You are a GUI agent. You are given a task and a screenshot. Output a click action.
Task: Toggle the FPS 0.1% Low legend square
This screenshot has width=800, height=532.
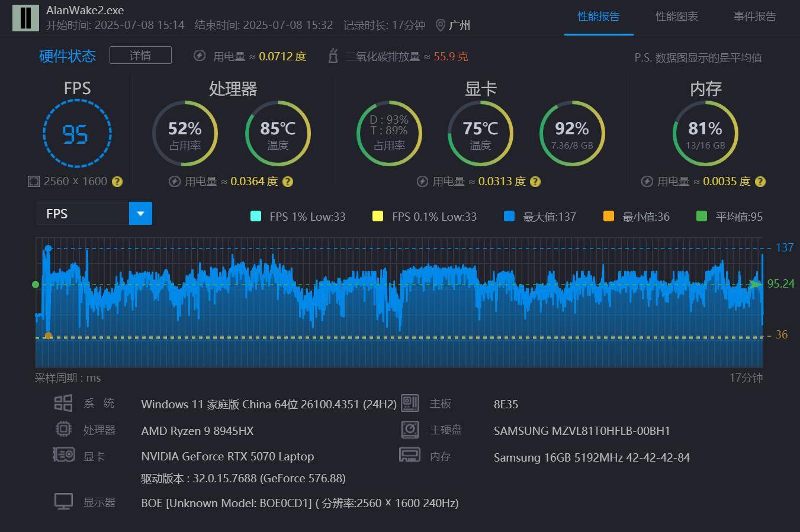(x=378, y=216)
